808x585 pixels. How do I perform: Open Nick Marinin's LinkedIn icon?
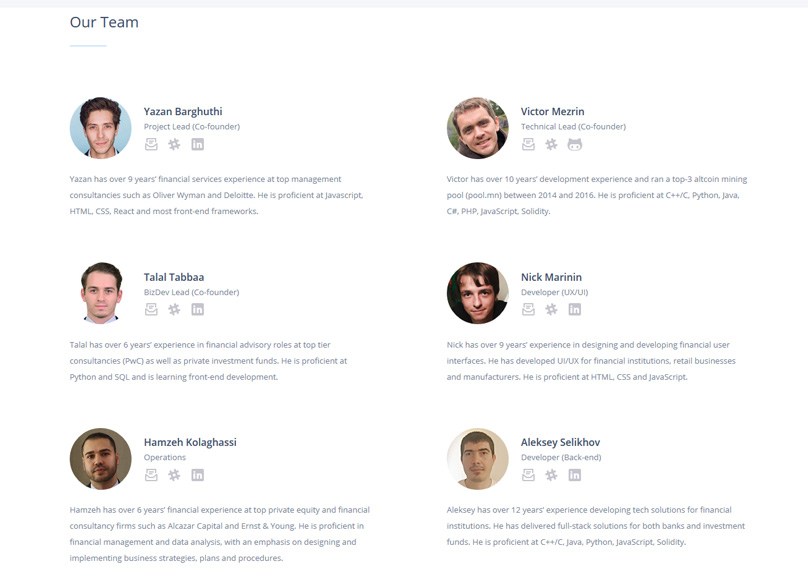(575, 309)
